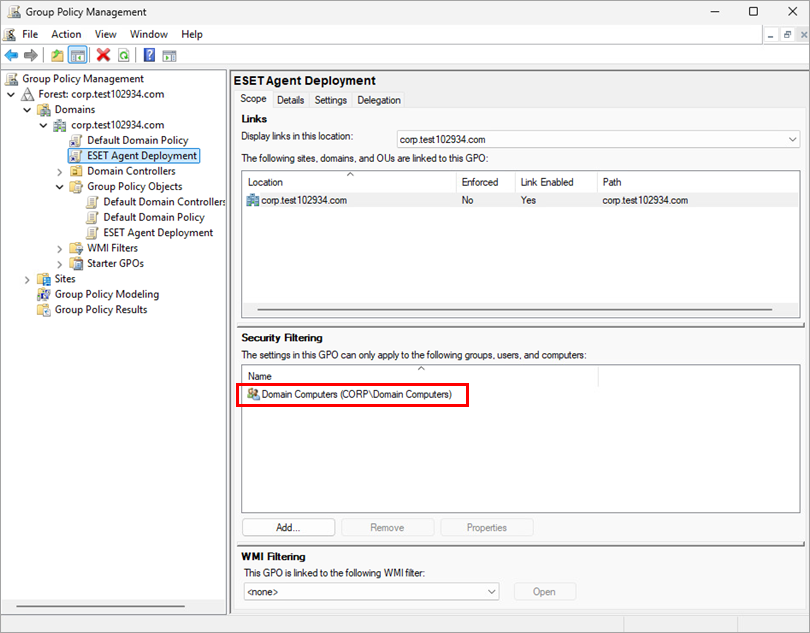
Task: Open the WMI filter dropdown showing <none>
Action: [490, 592]
